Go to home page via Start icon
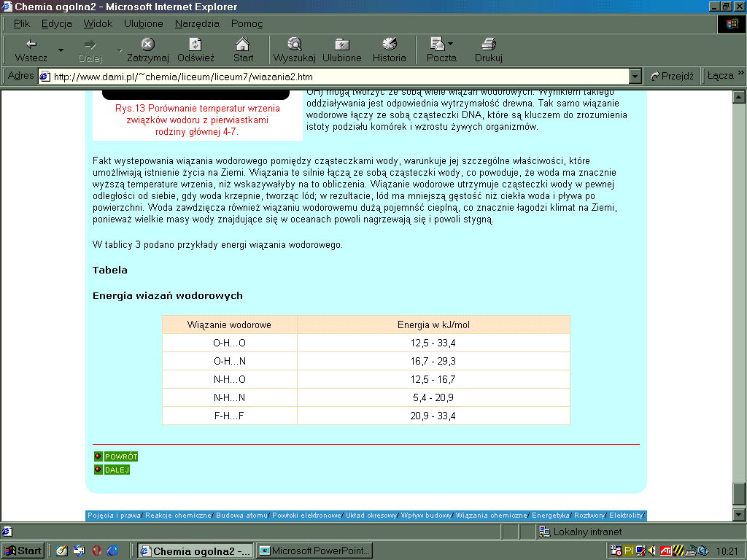 (243, 49)
